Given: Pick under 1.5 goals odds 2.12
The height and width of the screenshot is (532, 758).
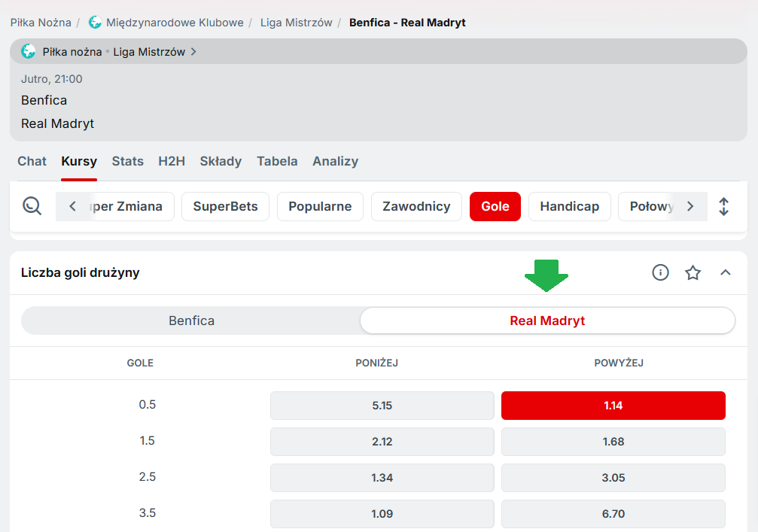Looking at the screenshot, I should pos(382,442).
